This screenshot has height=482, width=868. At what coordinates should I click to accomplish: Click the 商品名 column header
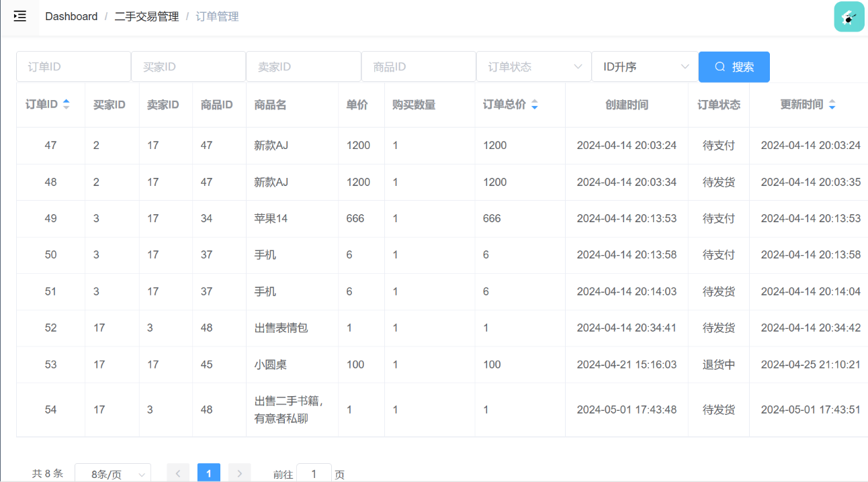tap(271, 104)
